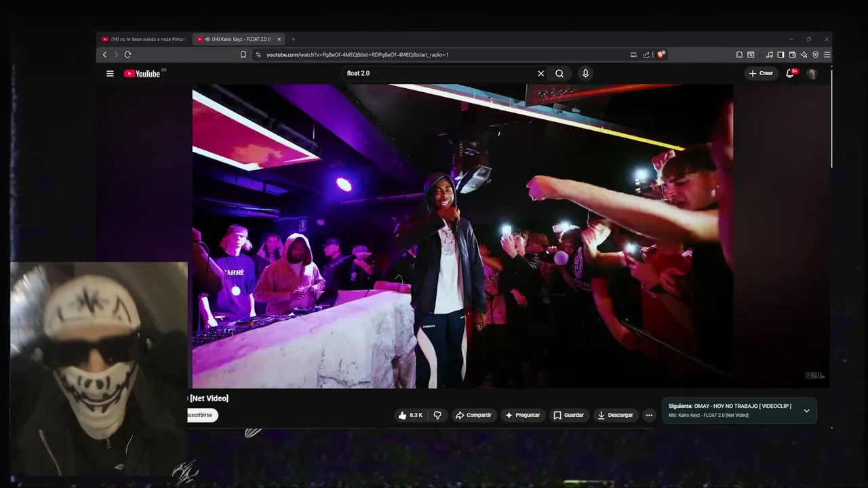Open the YouTube account avatar menu
Image resolution: width=868 pixels, height=488 pixels.
tap(812, 73)
